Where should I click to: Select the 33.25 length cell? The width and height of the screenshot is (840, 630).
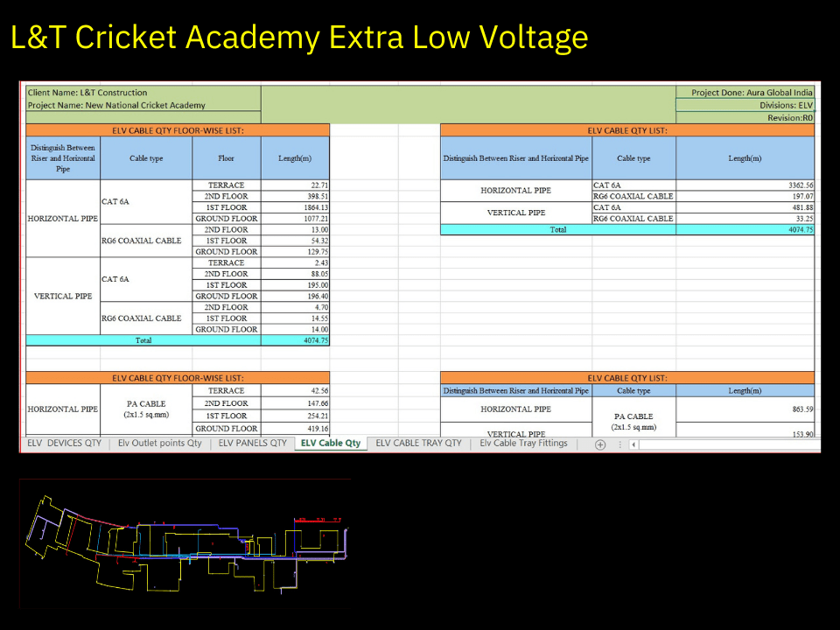point(745,219)
